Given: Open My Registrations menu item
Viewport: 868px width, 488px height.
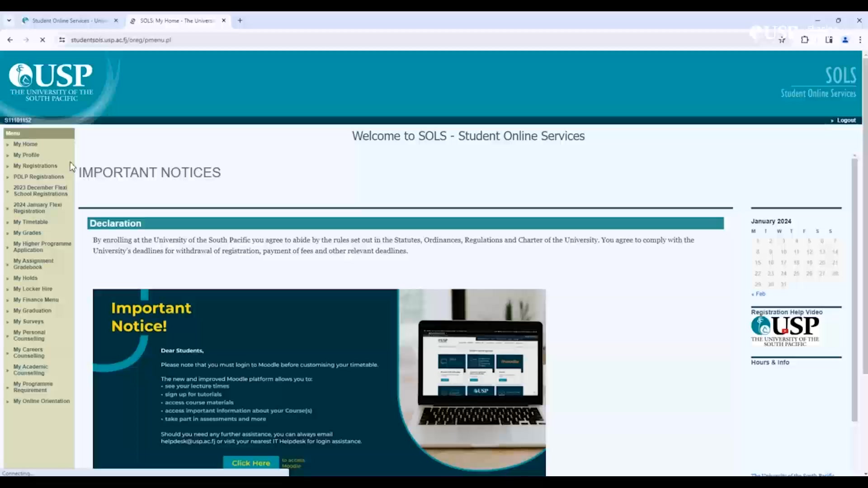Looking at the screenshot, I should [x=35, y=166].
